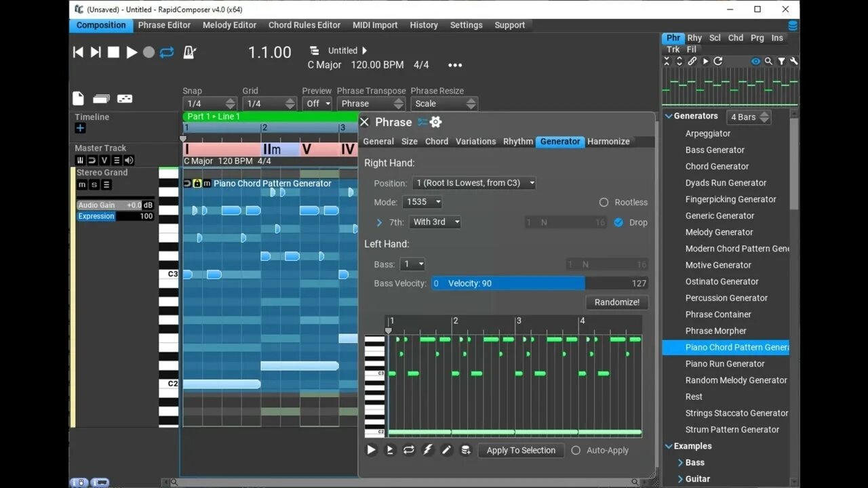
Task: Toggle the Drop option
Action: tap(618, 222)
